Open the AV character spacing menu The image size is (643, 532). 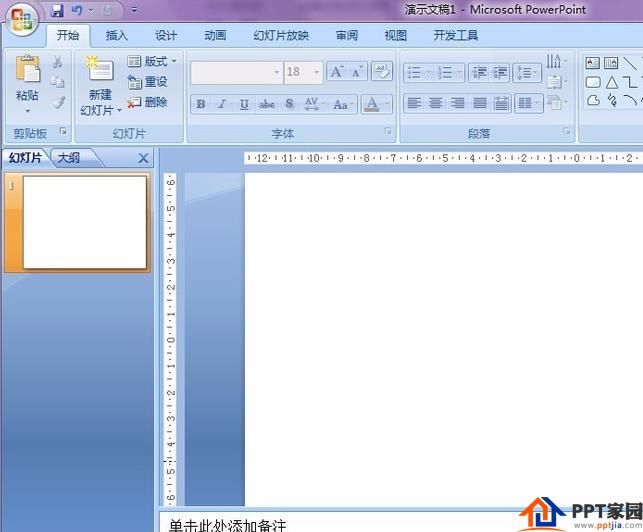pyautogui.click(x=312, y=104)
